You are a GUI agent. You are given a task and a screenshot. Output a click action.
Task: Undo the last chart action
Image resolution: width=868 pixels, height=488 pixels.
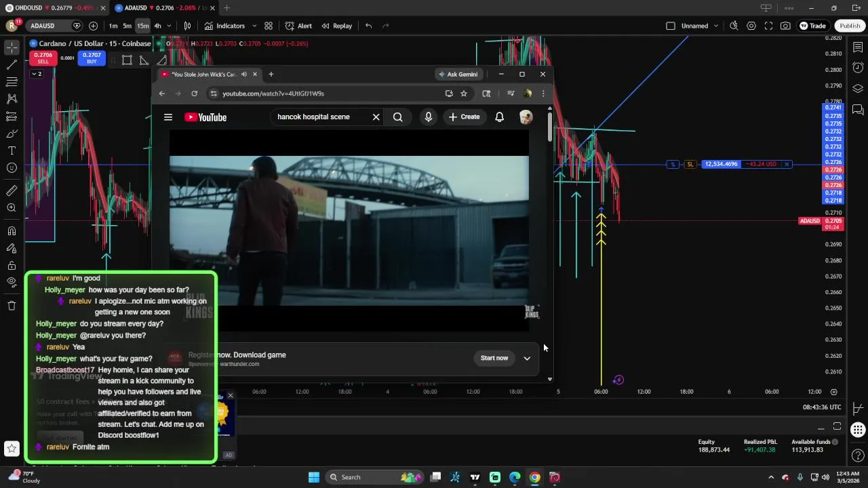[x=368, y=26]
